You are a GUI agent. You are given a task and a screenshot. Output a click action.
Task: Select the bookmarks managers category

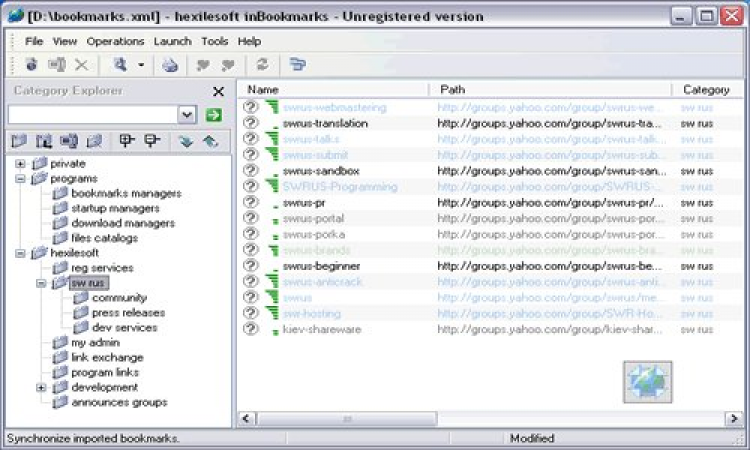(126, 194)
